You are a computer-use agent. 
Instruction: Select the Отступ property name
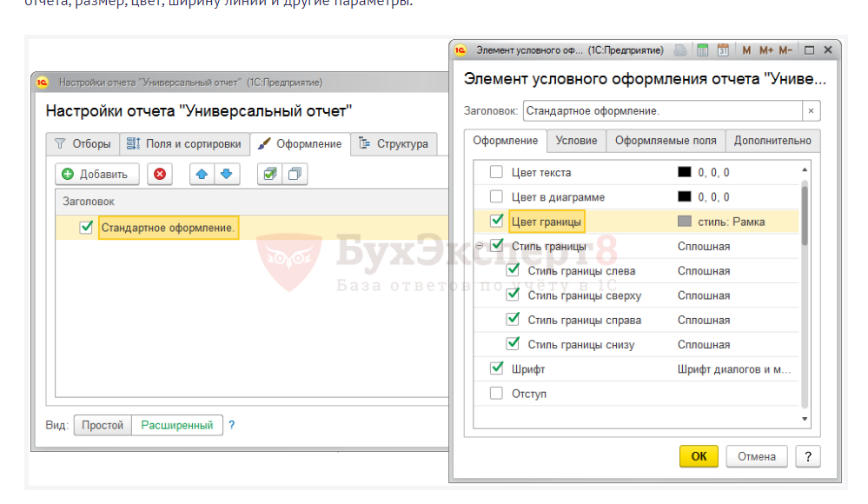528,394
